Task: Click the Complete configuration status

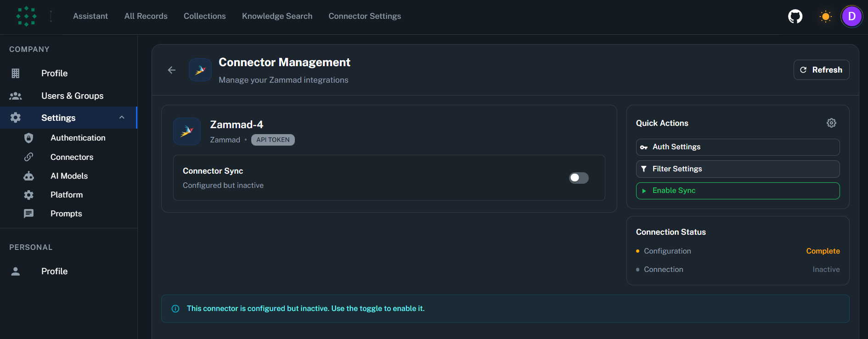Action: click(823, 251)
